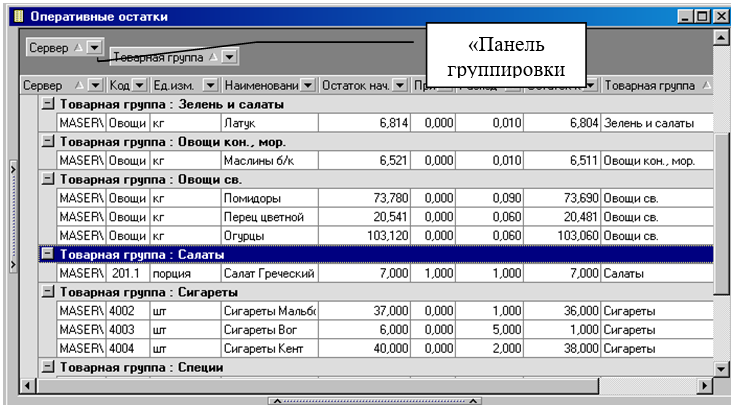Click the horizontal scrollbar right arrow
Image resolution: width=735 pixels, height=408 pixels.
pyautogui.click(x=704, y=385)
